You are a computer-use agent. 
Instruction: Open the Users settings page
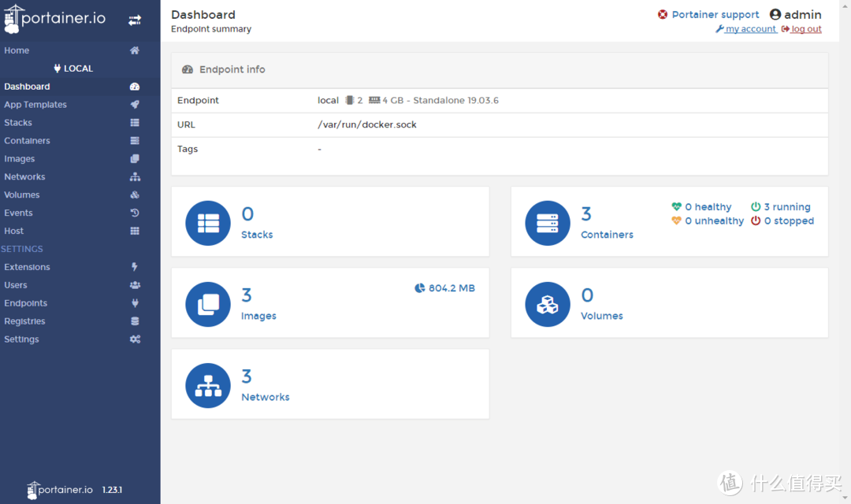point(16,285)
